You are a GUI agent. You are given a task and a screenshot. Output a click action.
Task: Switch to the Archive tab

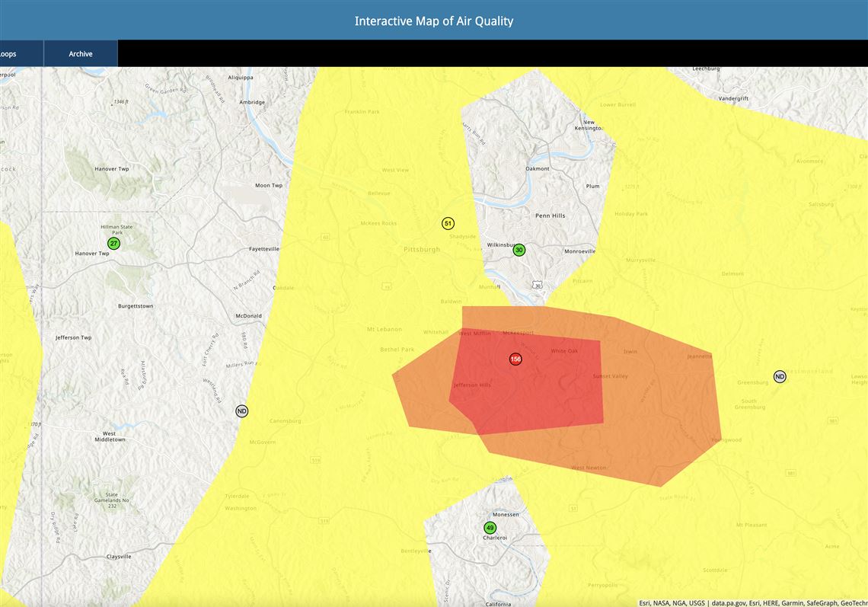[x=81, y=53]
